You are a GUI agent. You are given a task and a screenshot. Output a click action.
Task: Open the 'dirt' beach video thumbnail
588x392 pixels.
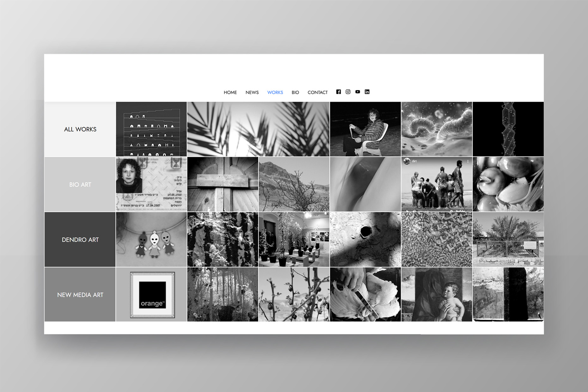(x=437, y=184)
